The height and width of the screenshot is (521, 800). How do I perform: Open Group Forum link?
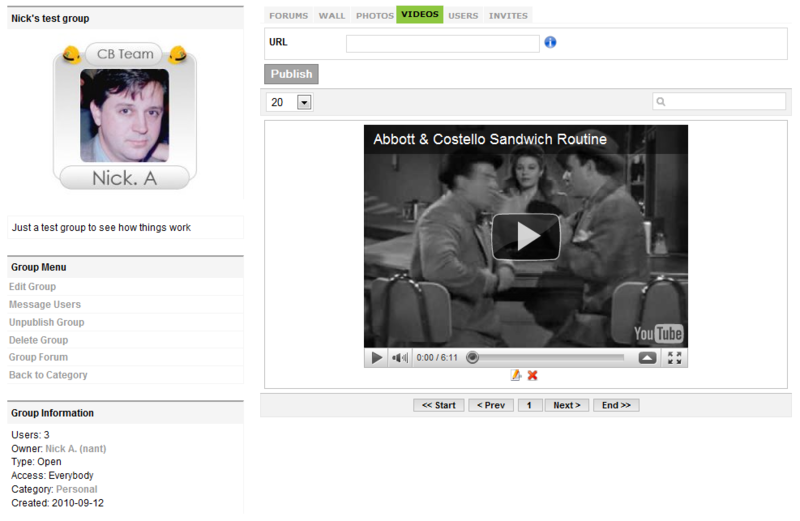tap(38, 357)
